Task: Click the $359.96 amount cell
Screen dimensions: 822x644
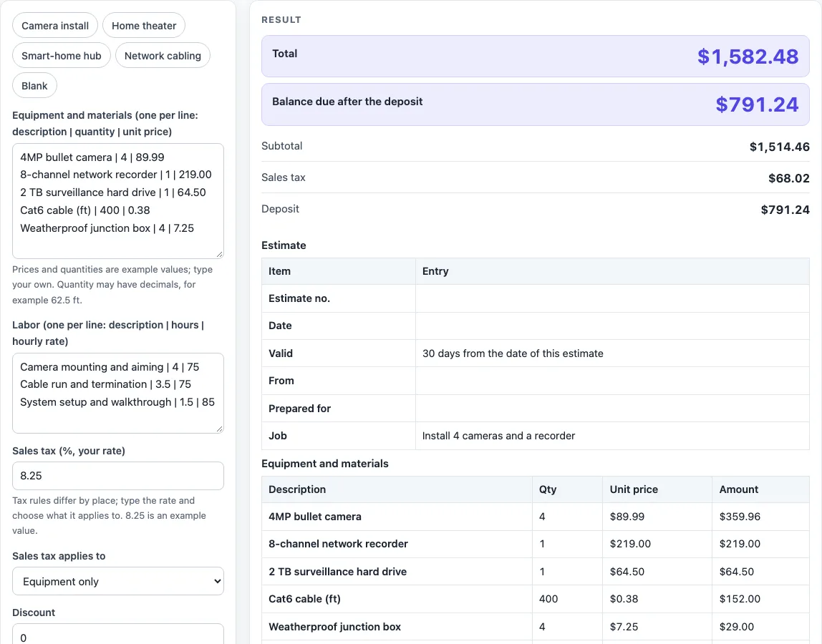Action: [x=740, y=517]
